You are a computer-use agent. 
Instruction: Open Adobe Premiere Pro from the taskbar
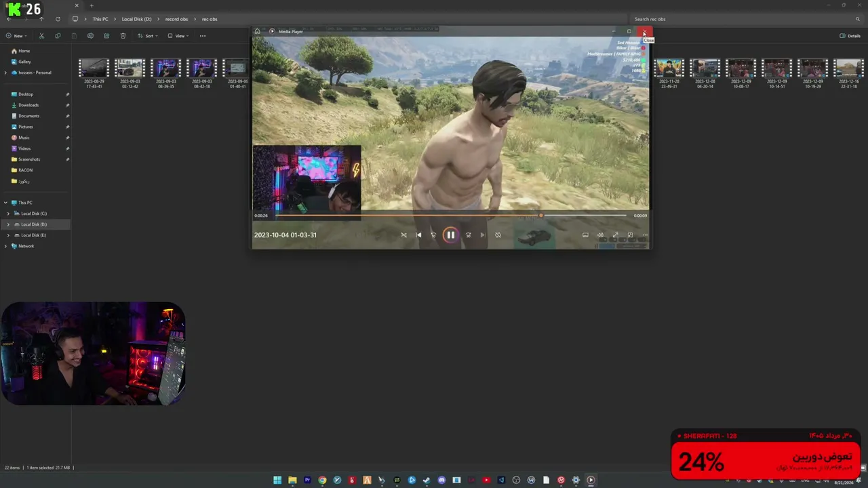(307, 480)
